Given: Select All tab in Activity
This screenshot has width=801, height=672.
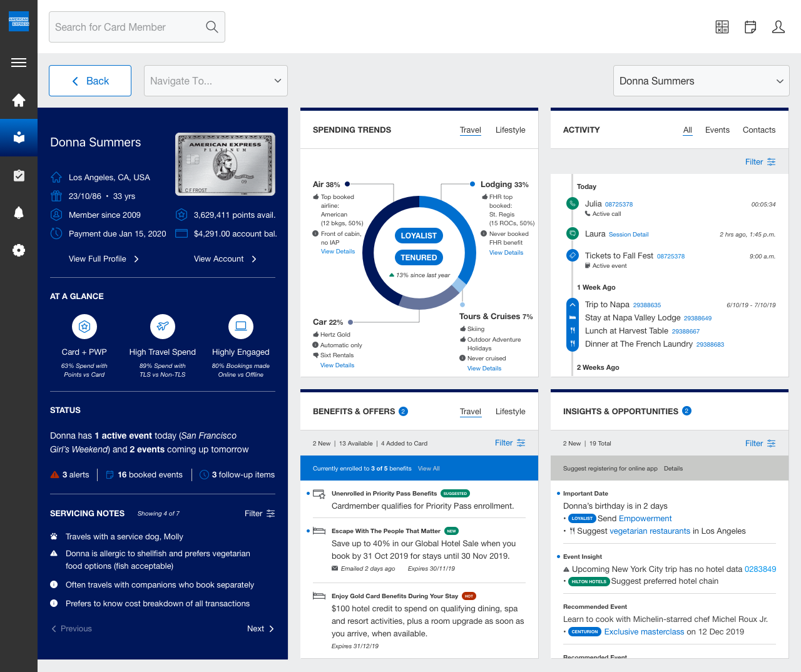Looking at the screenshot, I should [688, 130].
